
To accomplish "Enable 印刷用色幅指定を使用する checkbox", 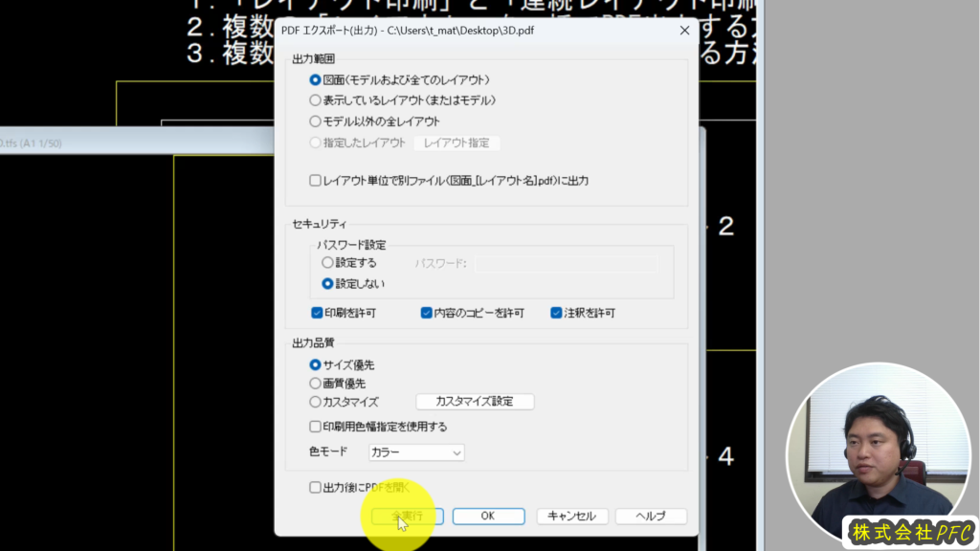I will tap(315, 427).
